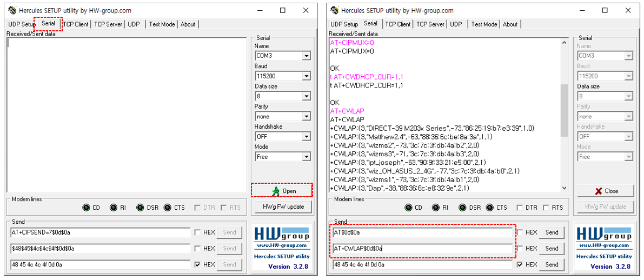Expand the Data size dropdown in left window
This screenshot has width=644, height=280.
(x=306, y=96)
